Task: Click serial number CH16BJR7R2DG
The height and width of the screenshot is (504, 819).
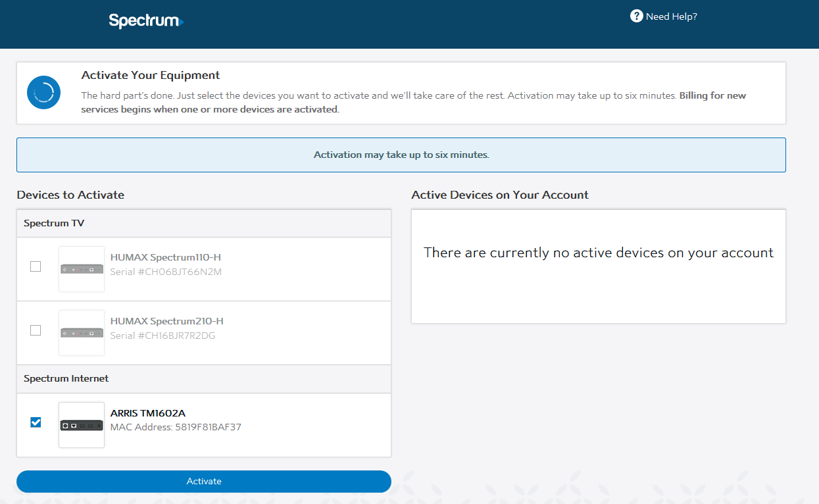Action: 163,336
